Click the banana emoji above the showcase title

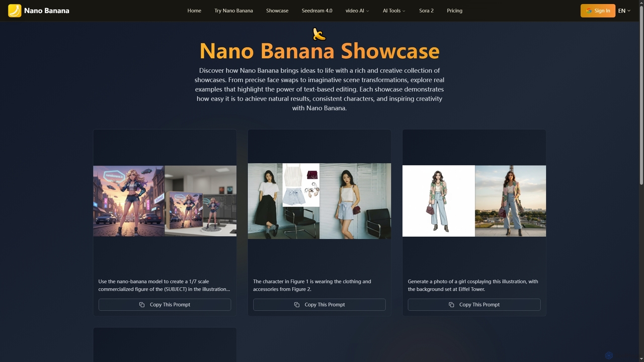pos(319,34)
